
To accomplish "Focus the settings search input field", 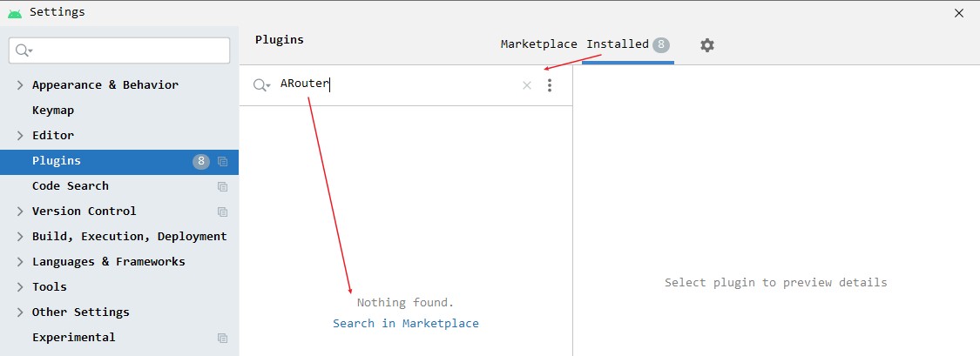I will click(x=131, y=51).
